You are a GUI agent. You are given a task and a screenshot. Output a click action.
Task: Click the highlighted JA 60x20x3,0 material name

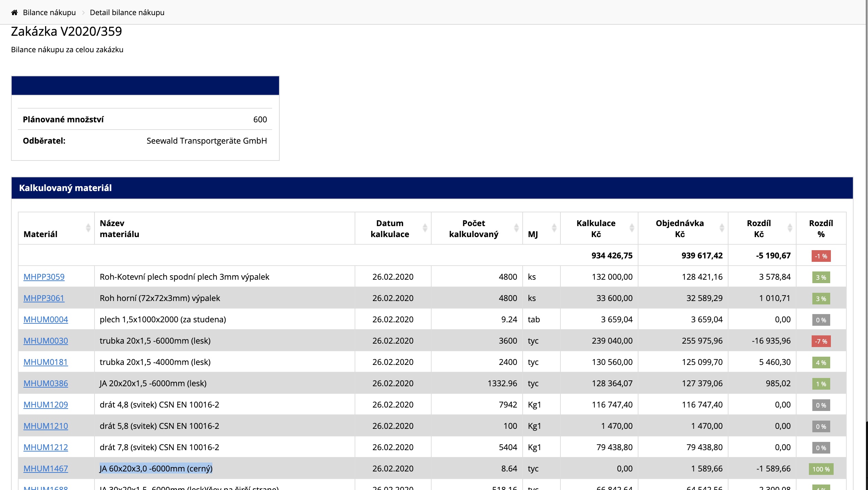[156, 469]
